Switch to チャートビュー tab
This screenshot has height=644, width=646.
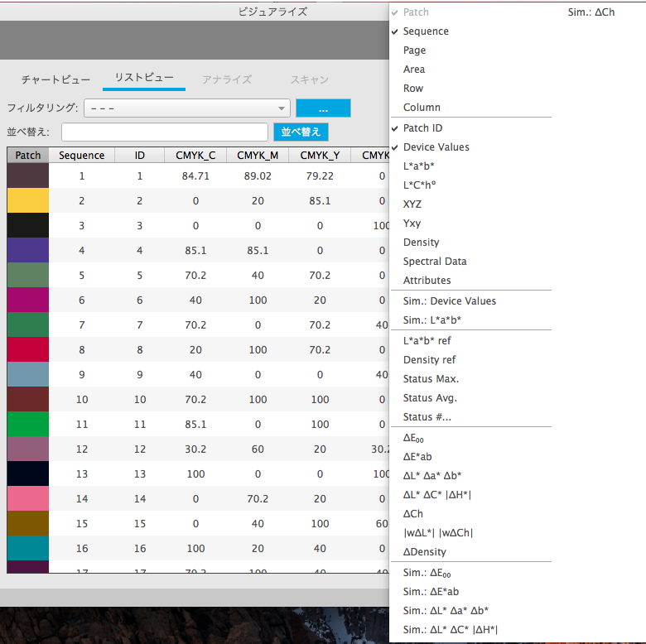(56, 79)
